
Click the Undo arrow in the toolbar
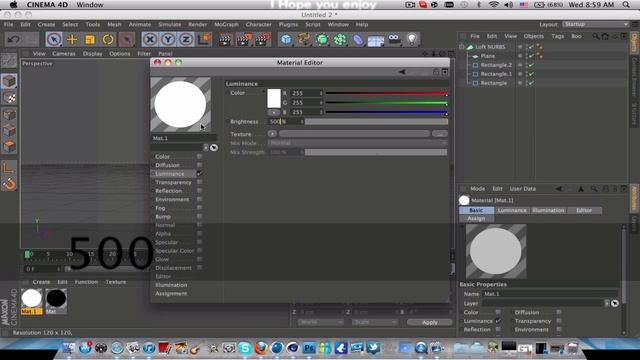[13, 40]
